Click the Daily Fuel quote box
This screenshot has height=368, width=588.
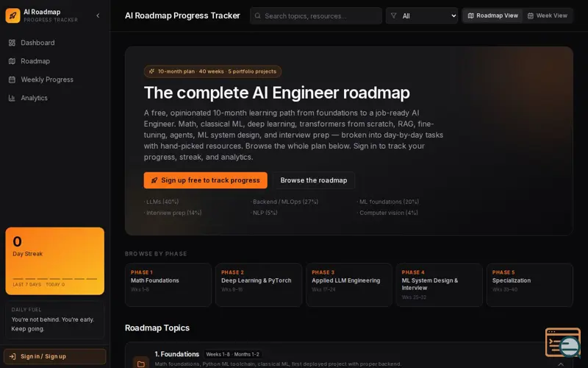tap(54, 319)
